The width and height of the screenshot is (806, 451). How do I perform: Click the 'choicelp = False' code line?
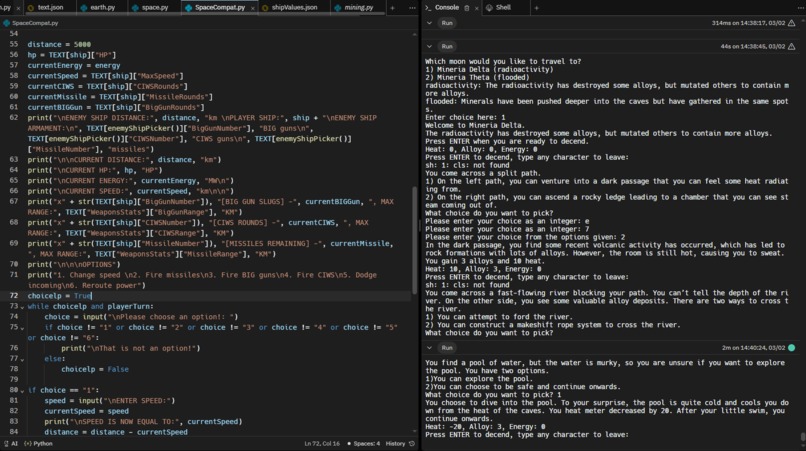coord(95,369)
